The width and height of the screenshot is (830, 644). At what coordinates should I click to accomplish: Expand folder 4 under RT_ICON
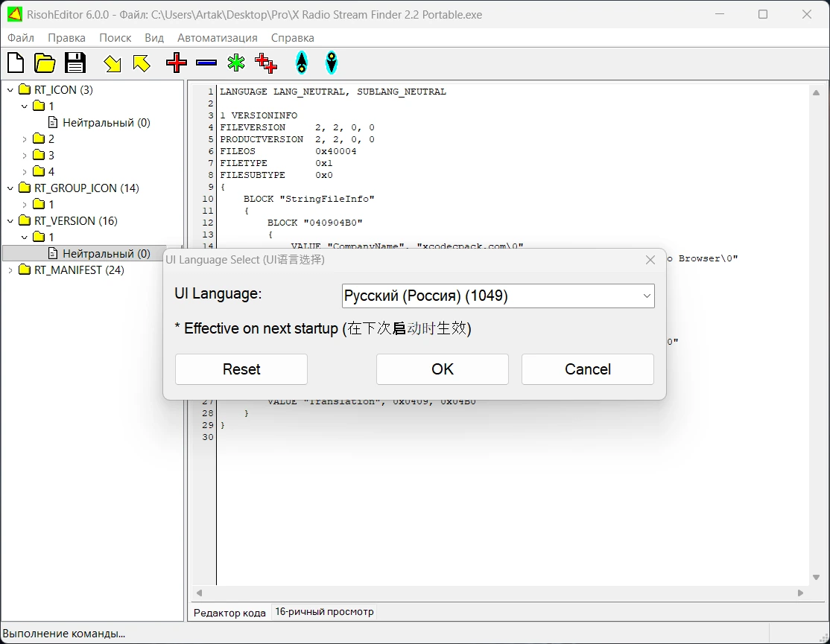tap(25, 172)
